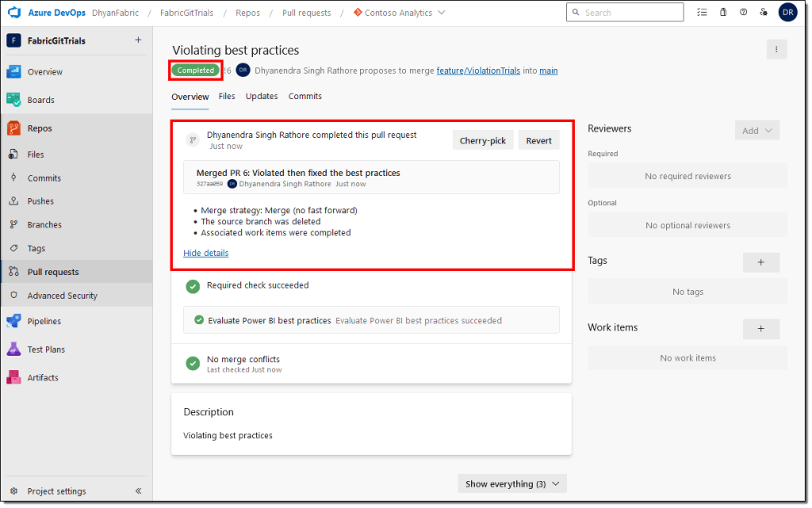The width and height of the screenshot is (812, 508).
Task: Switch to the Files tab
Action: [227, 96]
